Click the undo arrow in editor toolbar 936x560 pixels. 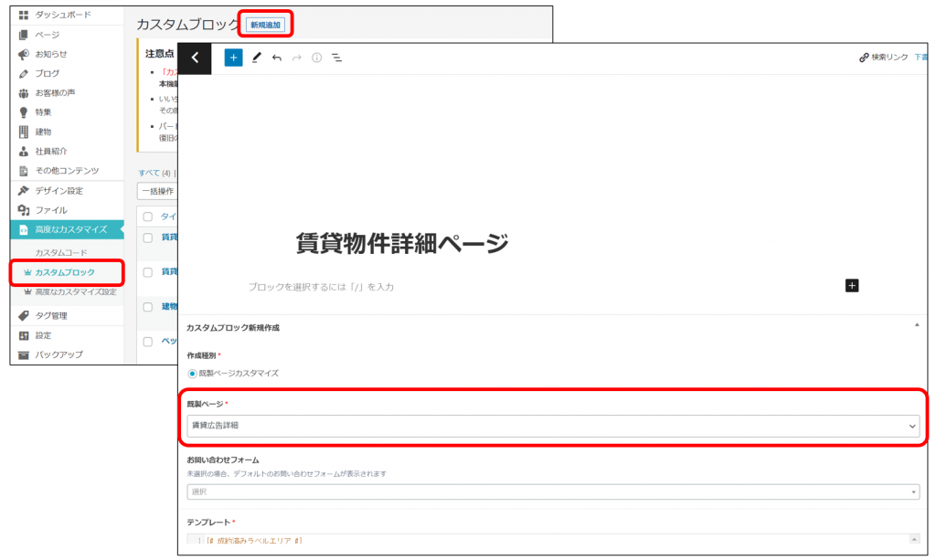click(276, 58)
